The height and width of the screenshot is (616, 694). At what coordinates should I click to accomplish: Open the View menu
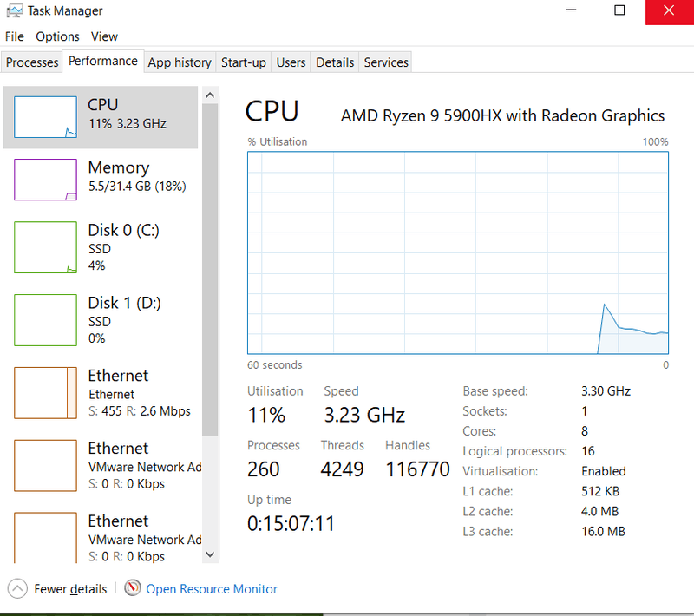click(104, 36)
